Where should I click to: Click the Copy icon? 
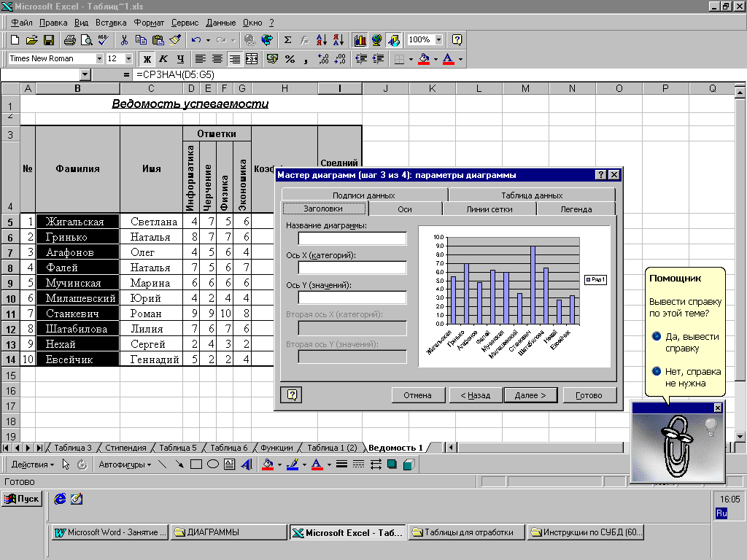141,40
